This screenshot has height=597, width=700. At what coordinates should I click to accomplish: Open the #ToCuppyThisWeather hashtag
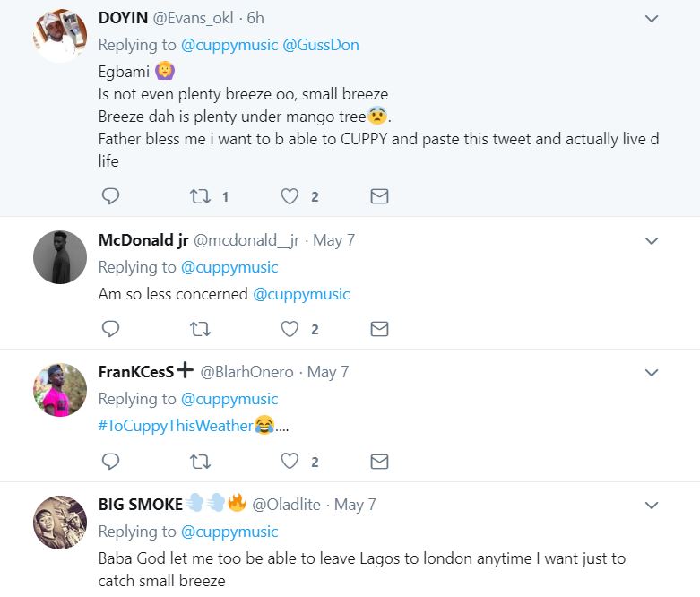tap(176, 426)
